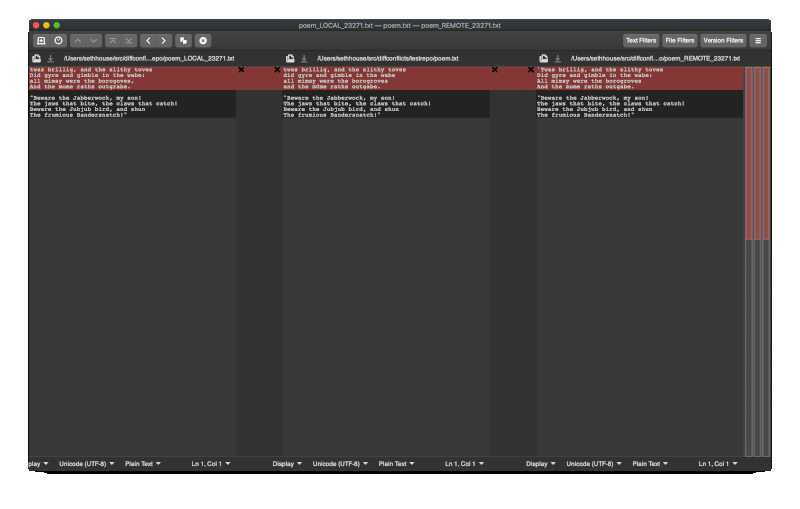Screen dimensions: 800x509
Task: Open Display dropdown in middle pane
Action: [x=287, y=464]
